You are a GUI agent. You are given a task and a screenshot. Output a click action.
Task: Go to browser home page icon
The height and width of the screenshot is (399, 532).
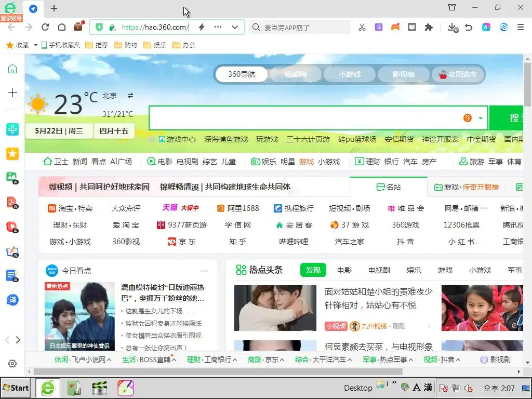pyautogui.click(x=62, y=27)
